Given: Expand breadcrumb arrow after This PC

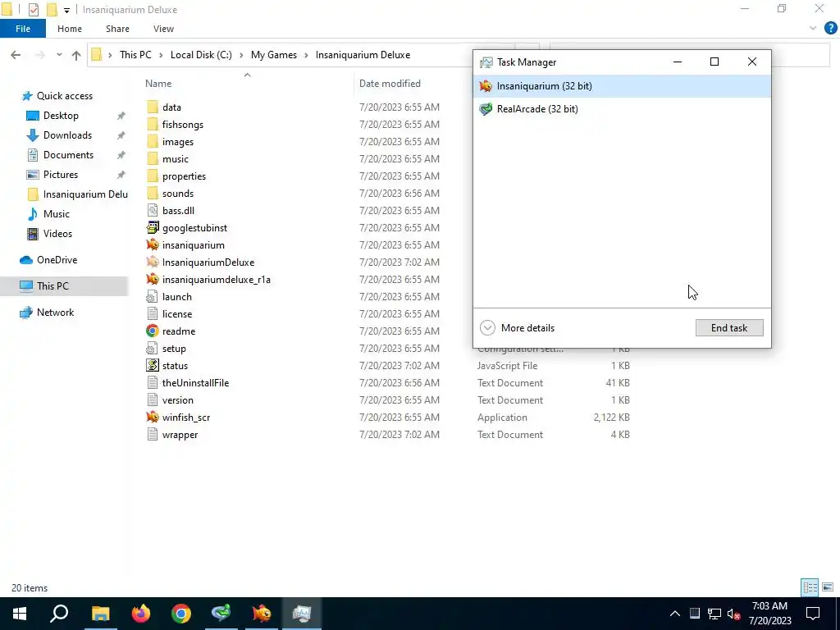Looking at the screenshot, I should click(x=161, y=55).
